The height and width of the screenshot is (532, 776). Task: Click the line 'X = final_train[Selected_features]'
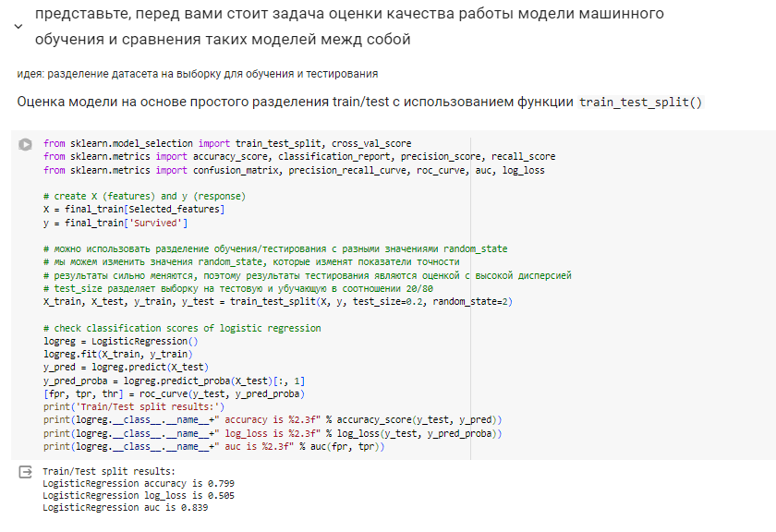134,210
